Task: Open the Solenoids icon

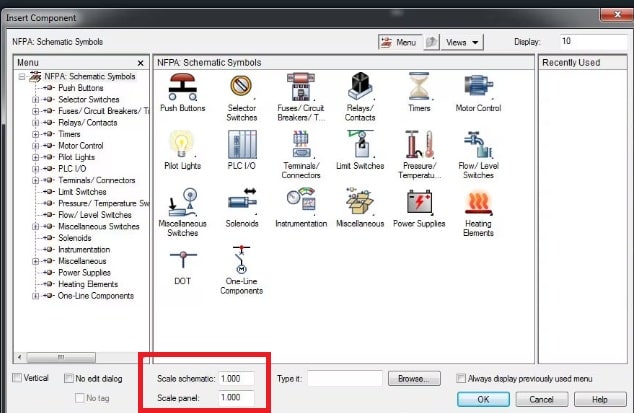Action: click(x=242, y=201)
